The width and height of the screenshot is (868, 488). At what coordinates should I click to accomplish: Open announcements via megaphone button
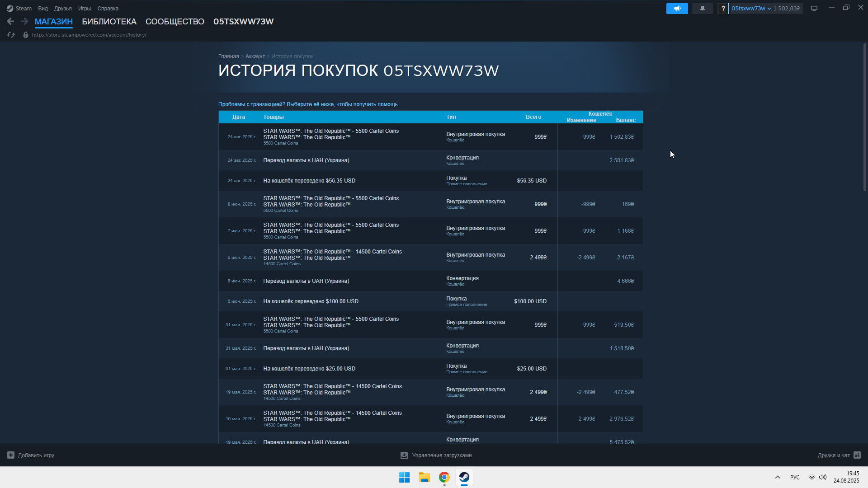[x=677, y=9]
